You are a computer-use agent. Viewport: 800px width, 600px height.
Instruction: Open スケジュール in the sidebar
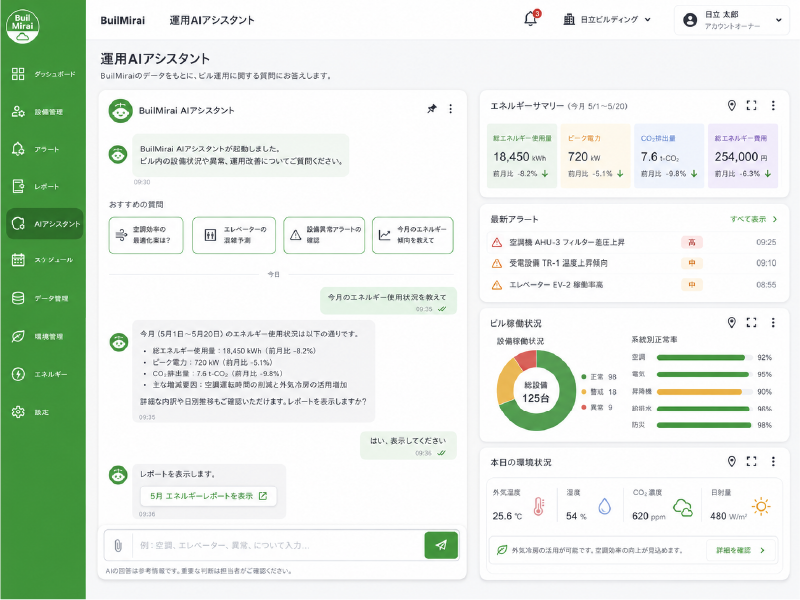44,260
